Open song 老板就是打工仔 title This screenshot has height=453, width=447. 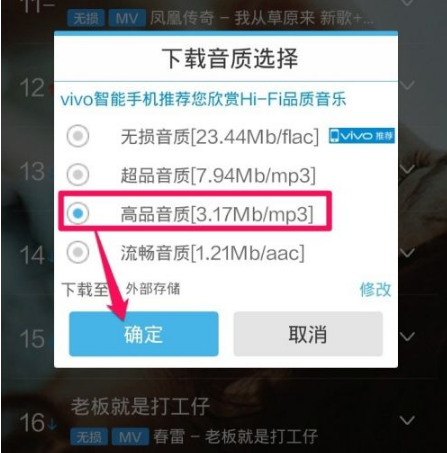[x=140, y=406]
